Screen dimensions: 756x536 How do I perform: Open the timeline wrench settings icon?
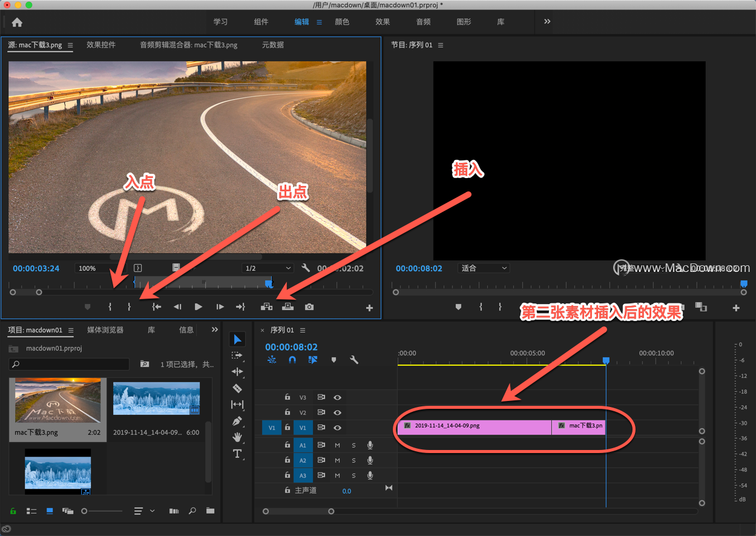pos(354,360)
